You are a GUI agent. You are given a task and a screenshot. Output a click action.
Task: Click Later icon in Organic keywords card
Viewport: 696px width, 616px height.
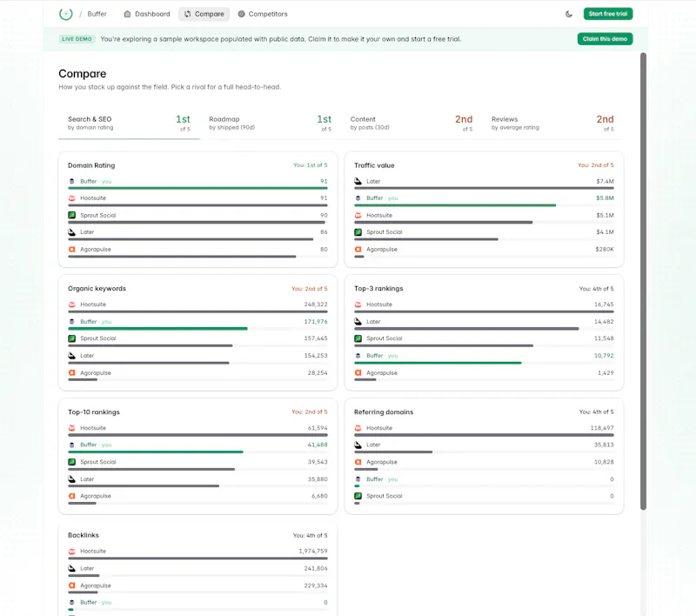click(x=71, y=356)
